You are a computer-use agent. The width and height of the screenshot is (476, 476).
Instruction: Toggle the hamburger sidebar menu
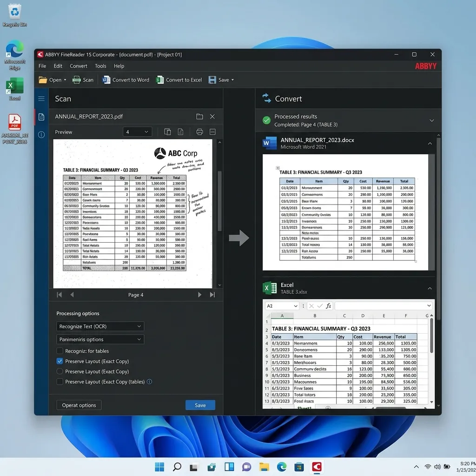pyautogui.click(x=41, y=99)
